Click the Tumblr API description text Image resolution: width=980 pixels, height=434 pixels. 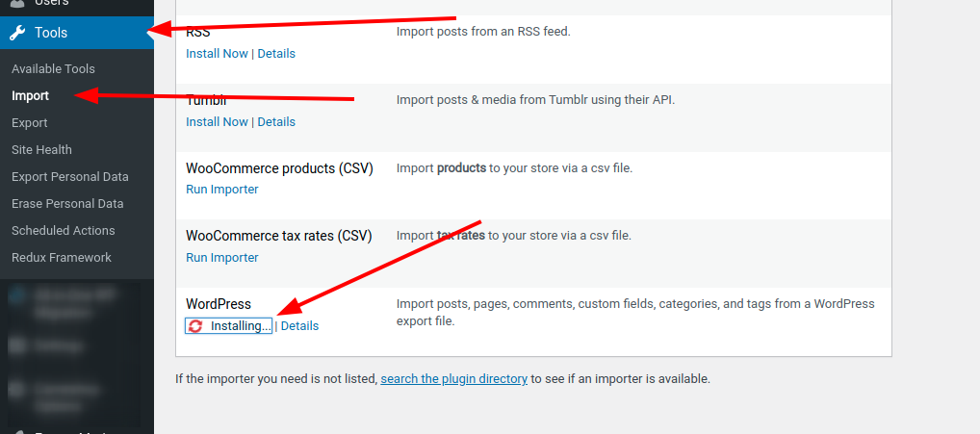535,99
